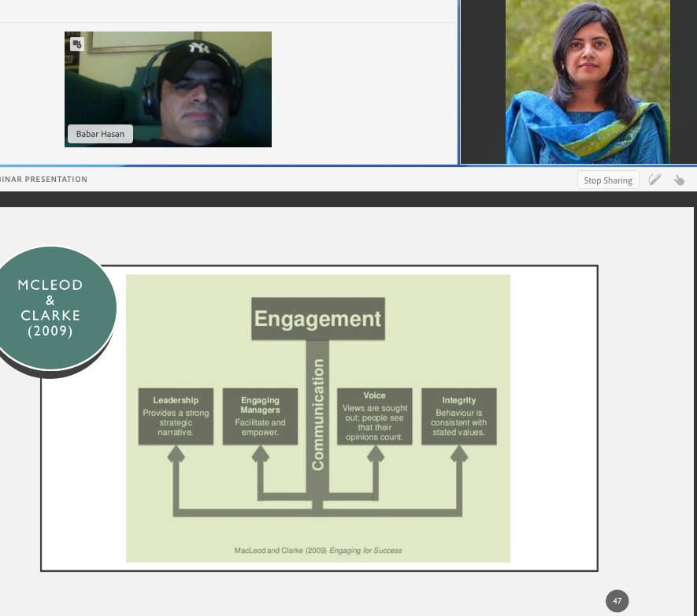Click the Babar Hasan name label
The height and width of the screenshot is (616, 697).
[x=100, y=134]
